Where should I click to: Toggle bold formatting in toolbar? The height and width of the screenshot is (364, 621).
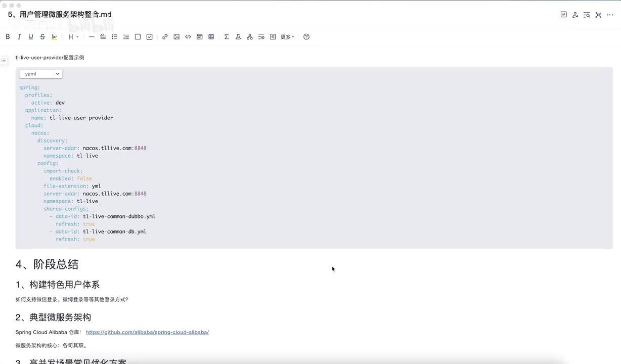[x=8, y=37]
